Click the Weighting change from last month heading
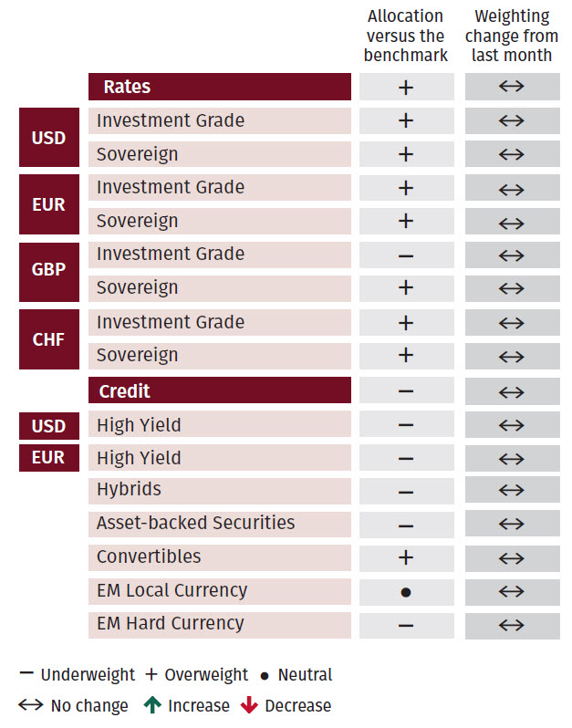 [x=512, y=36]
